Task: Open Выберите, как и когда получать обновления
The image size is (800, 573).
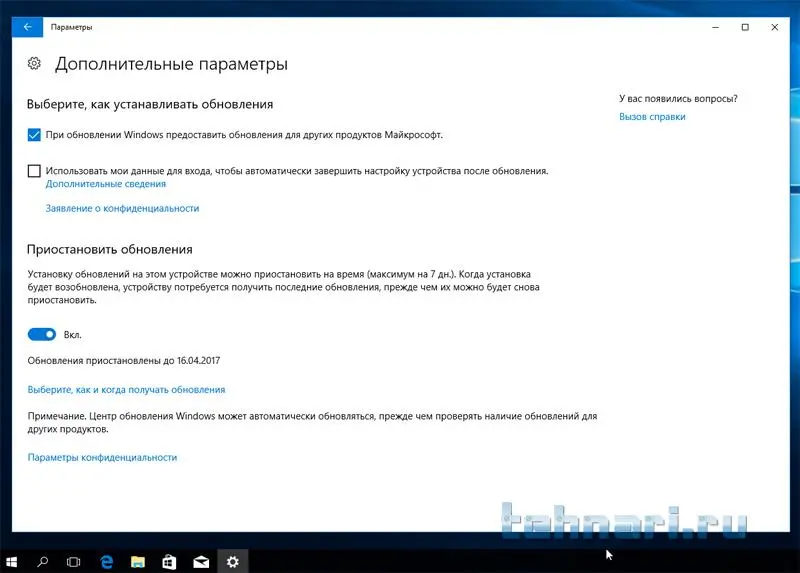Action: tap(126, 389)
